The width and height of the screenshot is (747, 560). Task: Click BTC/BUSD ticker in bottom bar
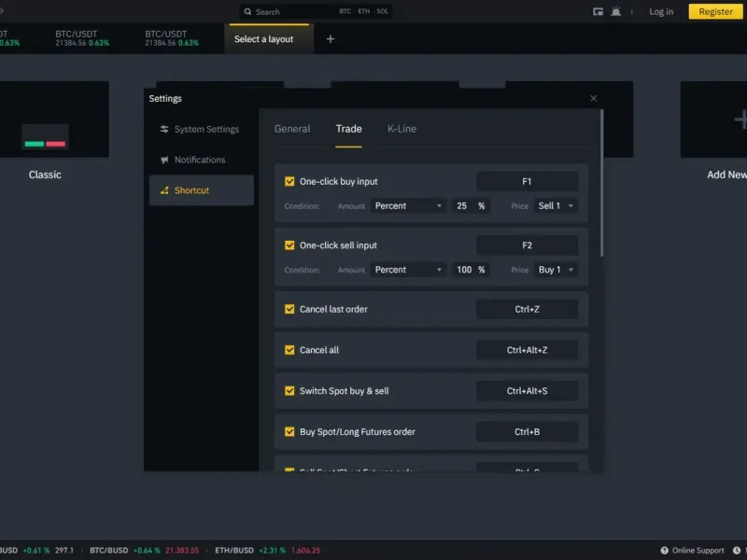pos(145,551)
